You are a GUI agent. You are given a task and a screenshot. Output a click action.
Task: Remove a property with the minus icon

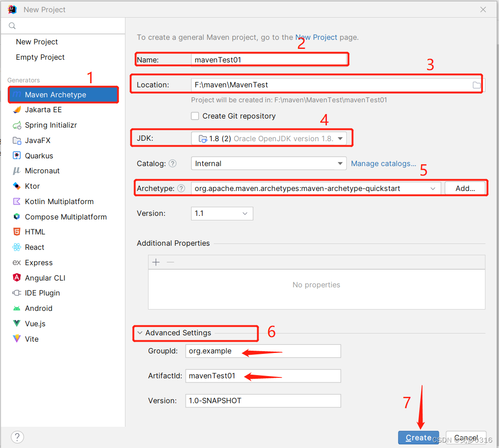(171, 262)
